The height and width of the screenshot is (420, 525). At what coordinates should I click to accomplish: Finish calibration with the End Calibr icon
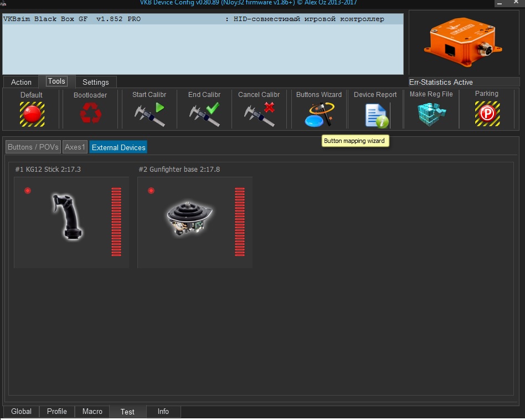[204, 114]
